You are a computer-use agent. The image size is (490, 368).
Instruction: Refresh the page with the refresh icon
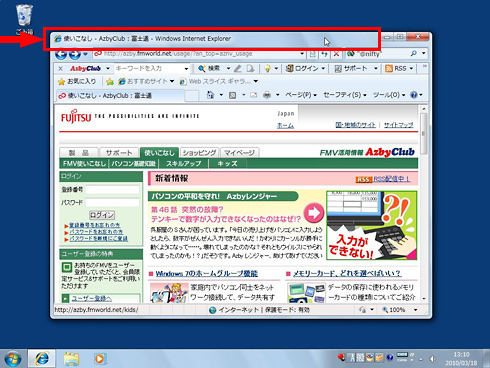(x=324, y=54)
